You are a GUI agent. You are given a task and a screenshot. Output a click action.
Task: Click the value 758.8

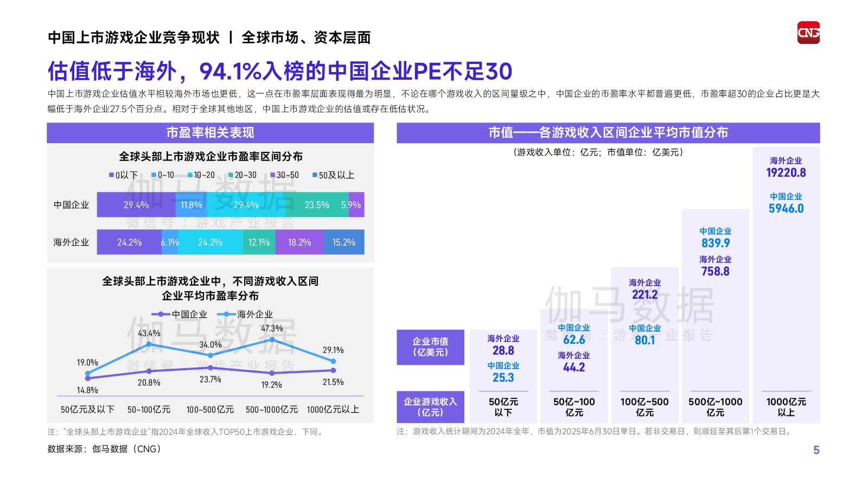pyautogui.click(x=716, y=272)
